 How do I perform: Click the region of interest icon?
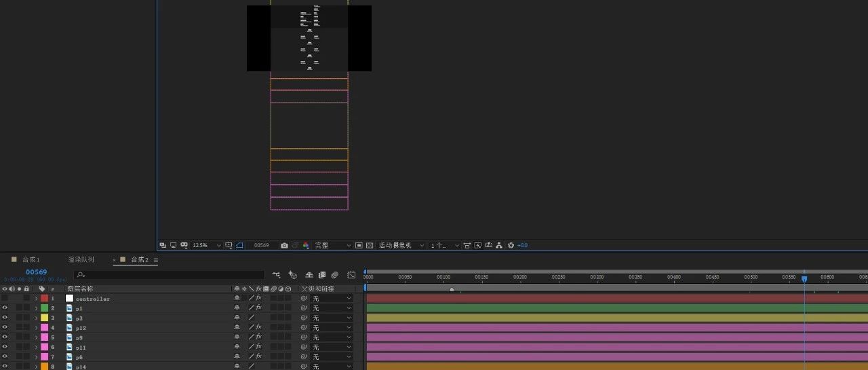pyautogui.click(x=359, y=246)
